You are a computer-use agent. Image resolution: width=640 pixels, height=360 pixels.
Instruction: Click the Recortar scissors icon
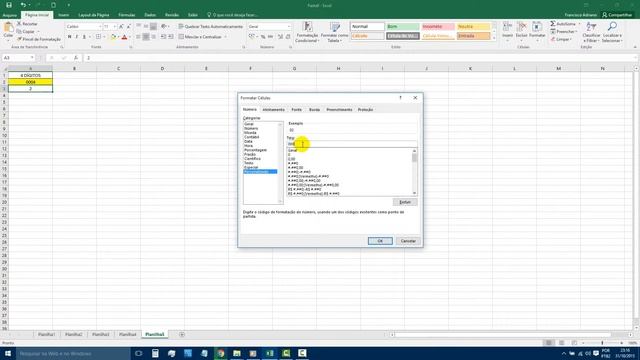tap(19, 24)
